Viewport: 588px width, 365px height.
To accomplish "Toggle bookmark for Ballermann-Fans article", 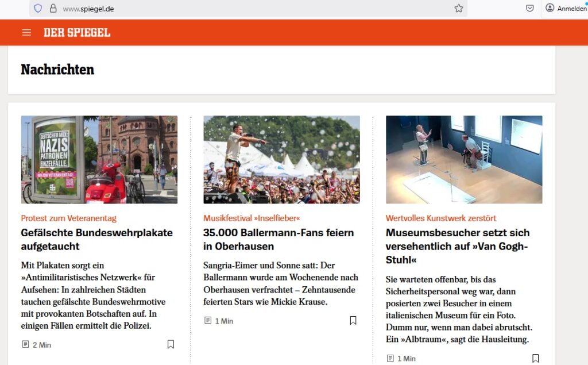I will click(x=353, y=320).
